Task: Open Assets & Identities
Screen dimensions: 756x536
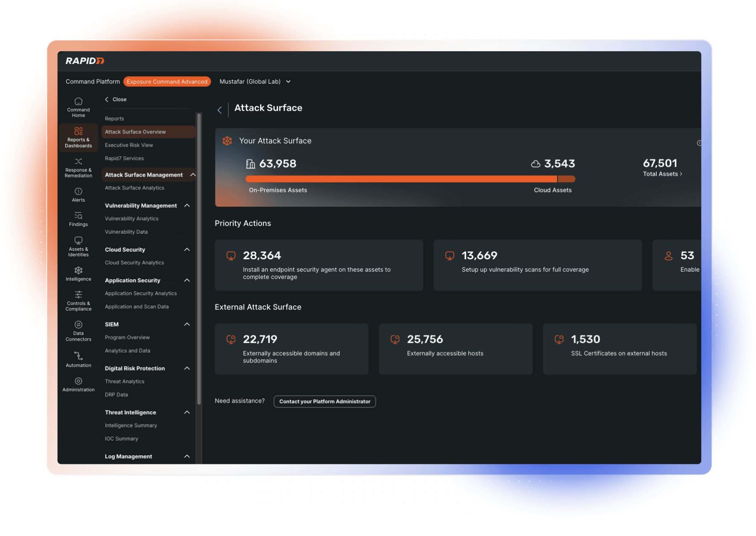Action: pyautogui.click(x=78, y=246)
